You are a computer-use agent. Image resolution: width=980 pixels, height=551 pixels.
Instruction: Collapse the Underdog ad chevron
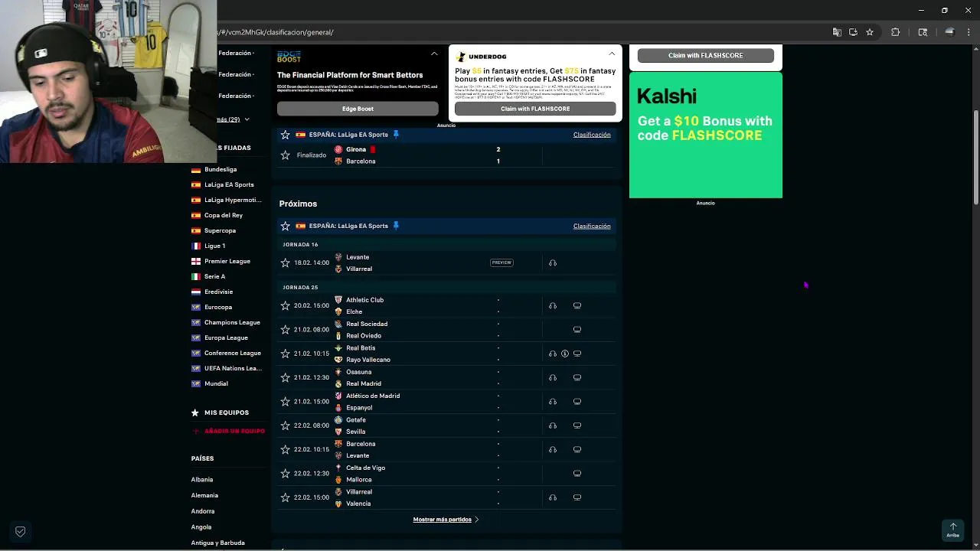pos(612,54)
